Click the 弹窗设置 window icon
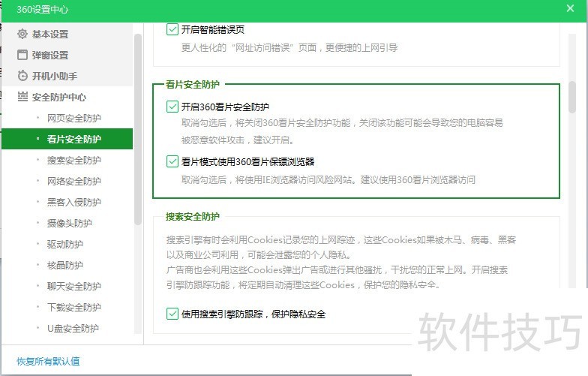 [x=22, y=55]
